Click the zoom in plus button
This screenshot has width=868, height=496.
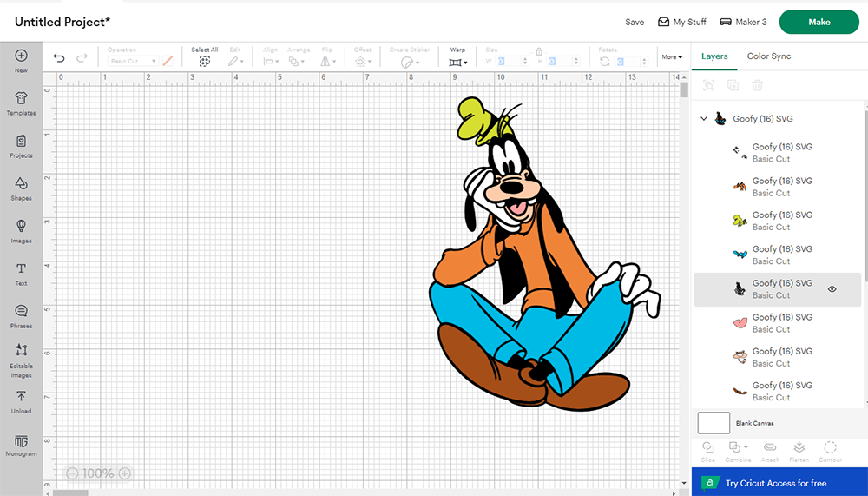click(125, 473)
